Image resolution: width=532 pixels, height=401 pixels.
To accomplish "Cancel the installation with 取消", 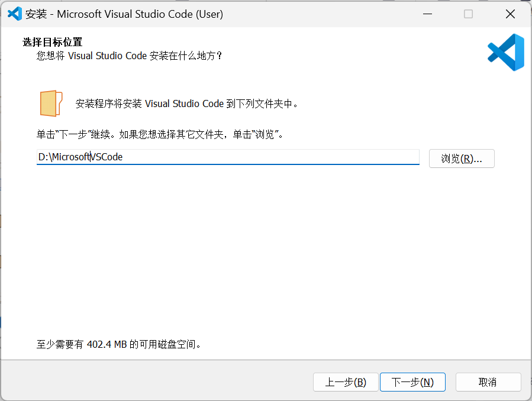I will (488, 382).
